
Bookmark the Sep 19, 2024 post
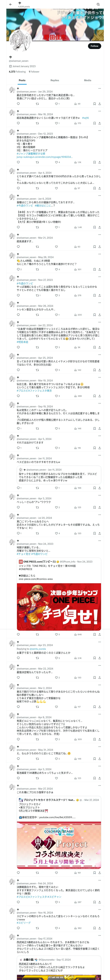pyautogui.click(x=95, y=428)
